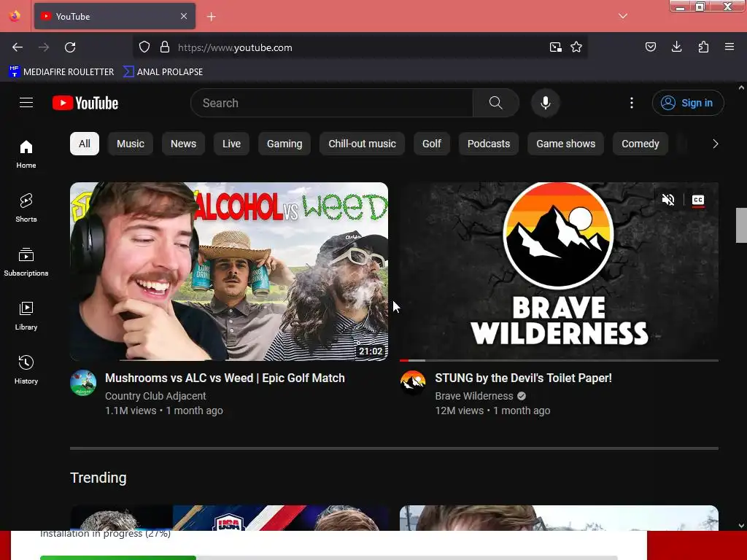Open the Pocket save icon

point(650,47)
